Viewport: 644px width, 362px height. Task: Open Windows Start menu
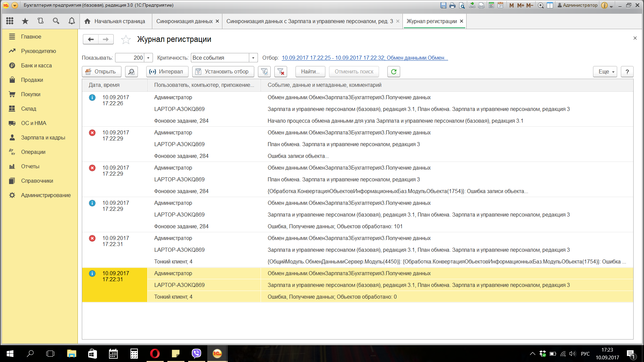(10, 354)
